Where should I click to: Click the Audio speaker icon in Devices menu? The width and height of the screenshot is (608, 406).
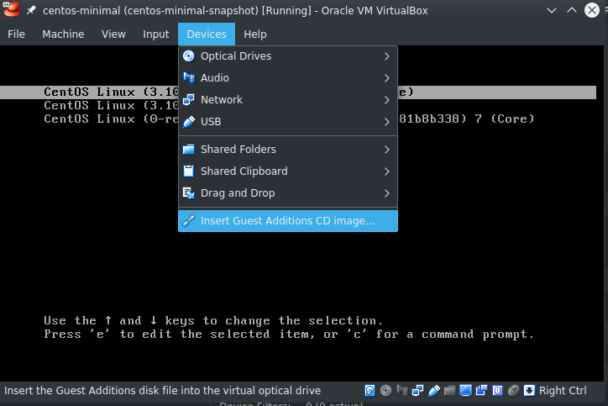click(x=188, y=78)
